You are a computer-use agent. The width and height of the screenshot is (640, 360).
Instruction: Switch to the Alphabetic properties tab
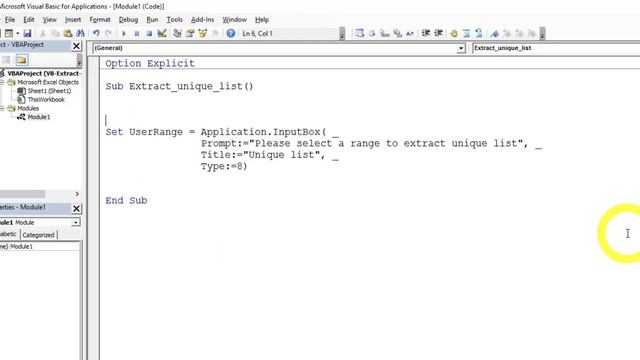pyautogui.click(x=9, y=234)
